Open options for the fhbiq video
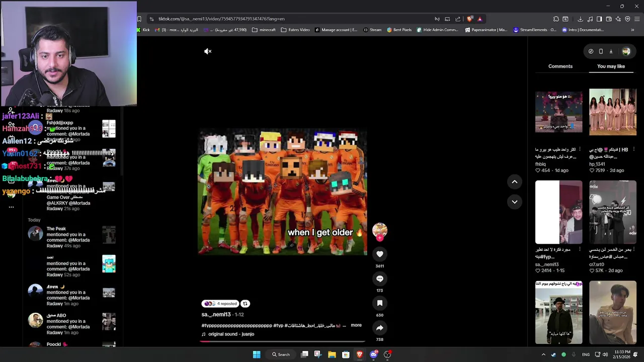This screenshot has height=362, width=644. [x=580, y=149]
